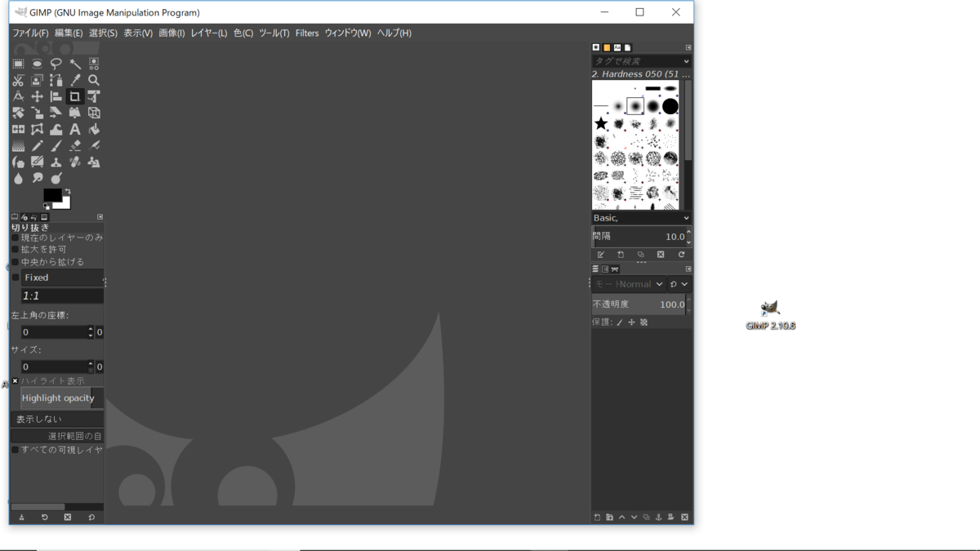Select the Heal bandage tool
This screenshot has width=980, height=551.
[75, 162]
